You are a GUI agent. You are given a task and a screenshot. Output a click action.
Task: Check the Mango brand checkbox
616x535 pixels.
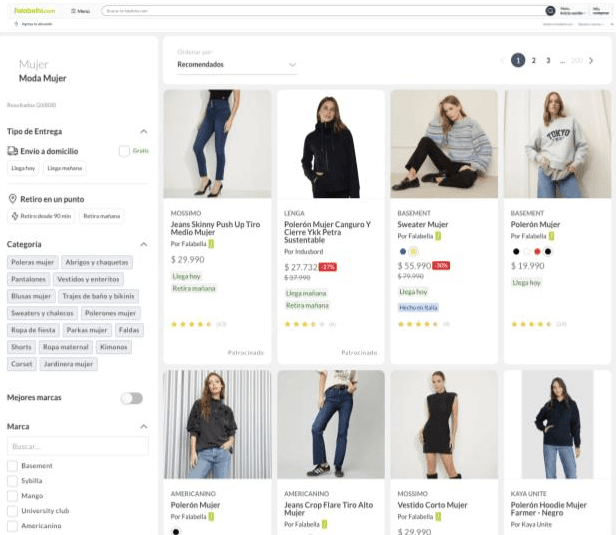13,496
